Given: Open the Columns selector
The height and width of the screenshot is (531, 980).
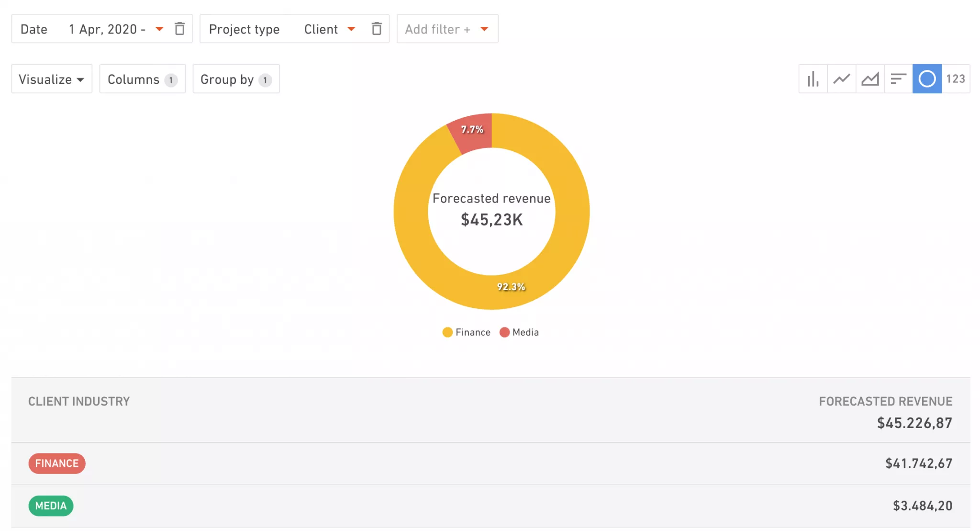Looking at the screenshot, I should point(143,79).
